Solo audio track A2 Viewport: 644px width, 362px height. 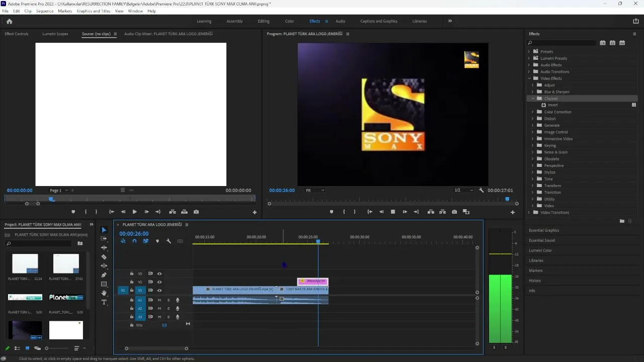pyautogui.click(x=169, y=308)
